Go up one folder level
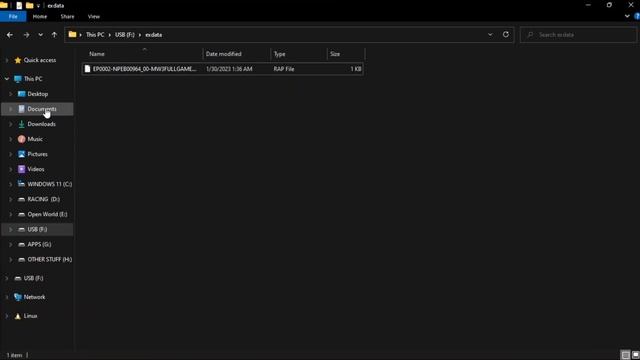Viewport: 640px width, 360px height. [x=54, y=35]
